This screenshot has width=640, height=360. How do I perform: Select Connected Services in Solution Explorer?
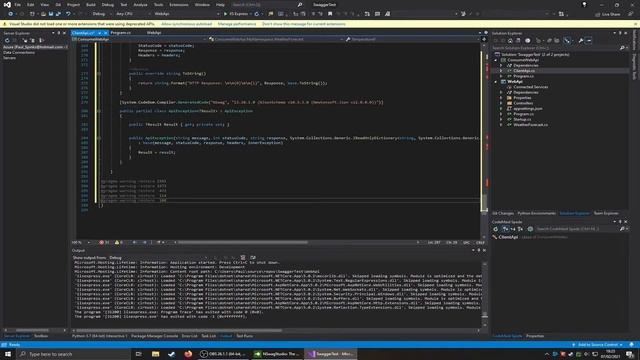coord(531,87)
